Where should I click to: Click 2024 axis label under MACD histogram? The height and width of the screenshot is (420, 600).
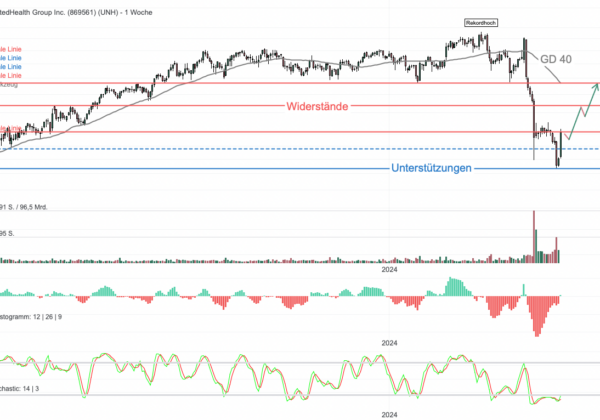point(389,343)
